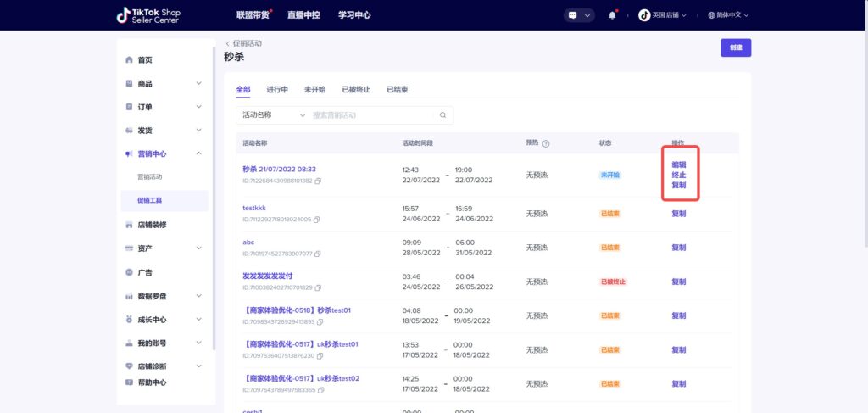Open the 英国 店铺 store dropdown

pos(669,15)
